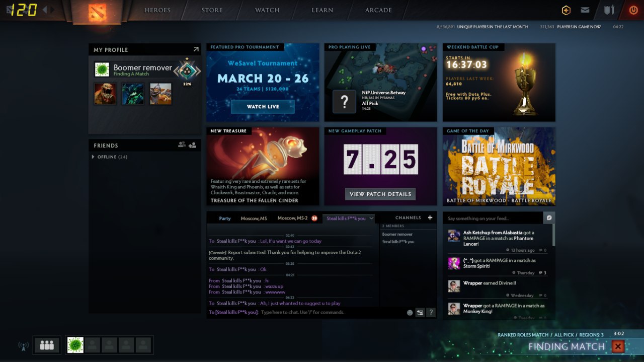
Task: Add a chat channel with plus icon
Action: (430, 218)
